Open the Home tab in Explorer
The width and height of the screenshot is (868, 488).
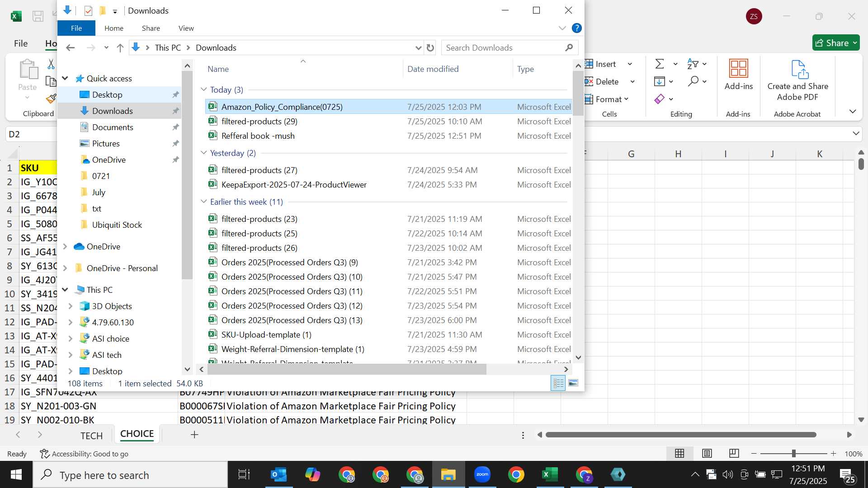(114, 28)
